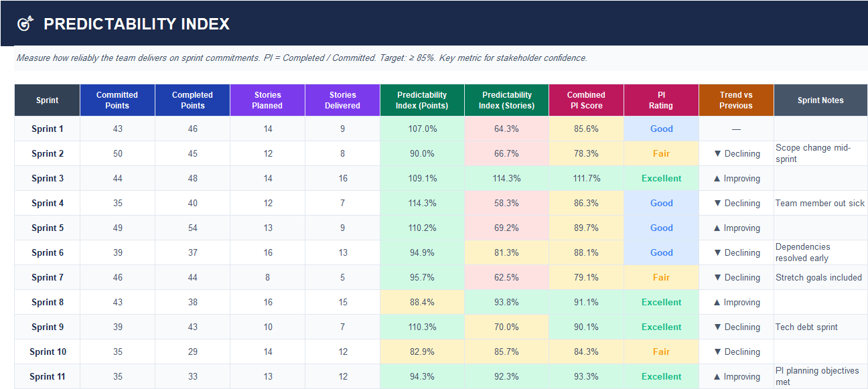Click the em dash trend cell for Sprint 1
Screen dimensions: 868x389
[x=735, y=129]
